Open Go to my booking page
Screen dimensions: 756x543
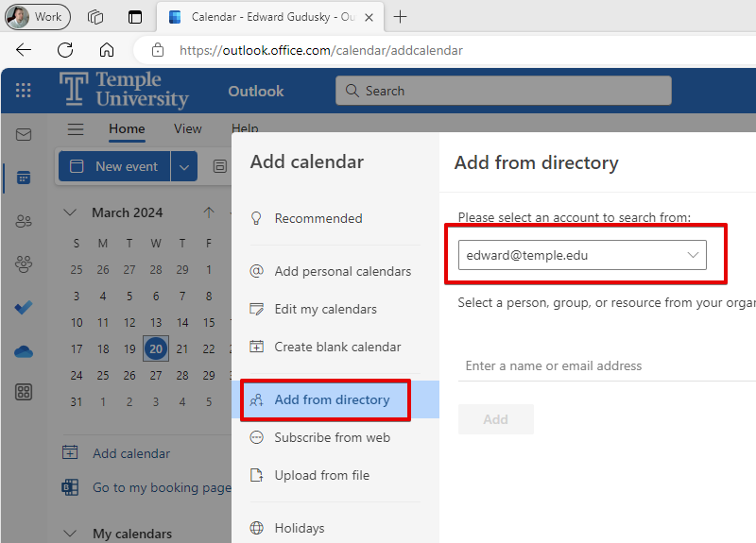click(x=162, y=487)
